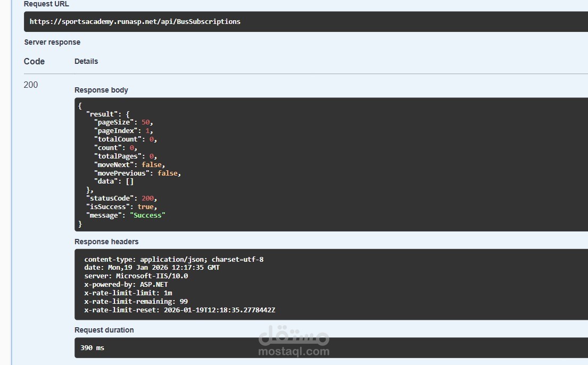Click the server: Microsoft-IIS/10.0 header line
Image resolution: width=588 pixels, height=365 pixels.
click(x=136, y=276)
